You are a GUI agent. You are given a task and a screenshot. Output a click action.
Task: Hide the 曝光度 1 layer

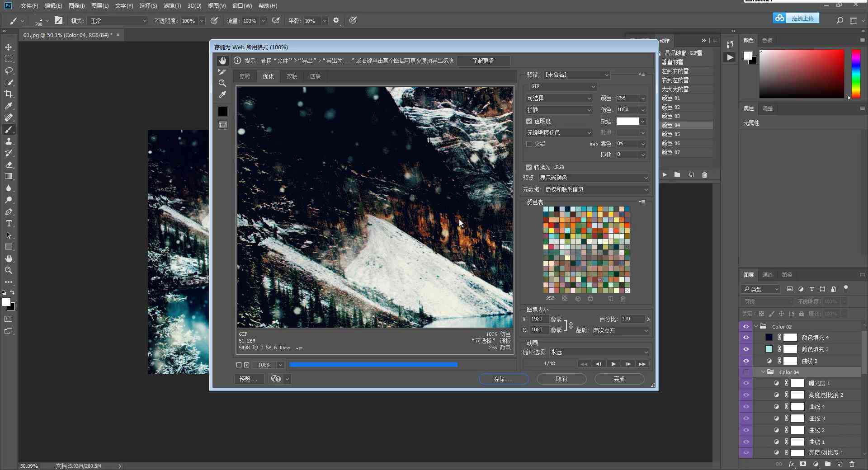pyautogui.click(x=746, y=383)
